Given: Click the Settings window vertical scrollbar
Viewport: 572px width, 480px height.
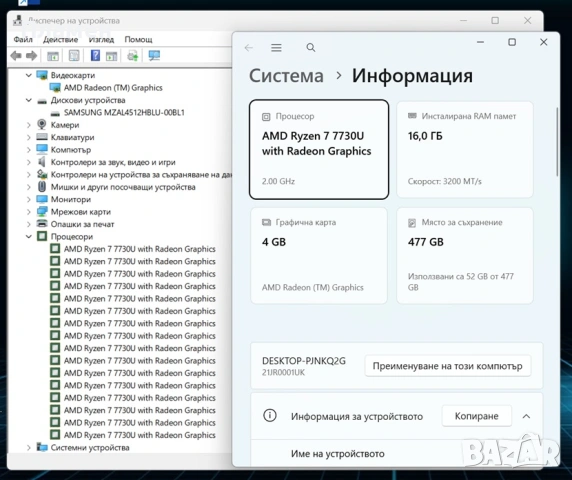Looking at the screenshot, I should coord(557,142).
